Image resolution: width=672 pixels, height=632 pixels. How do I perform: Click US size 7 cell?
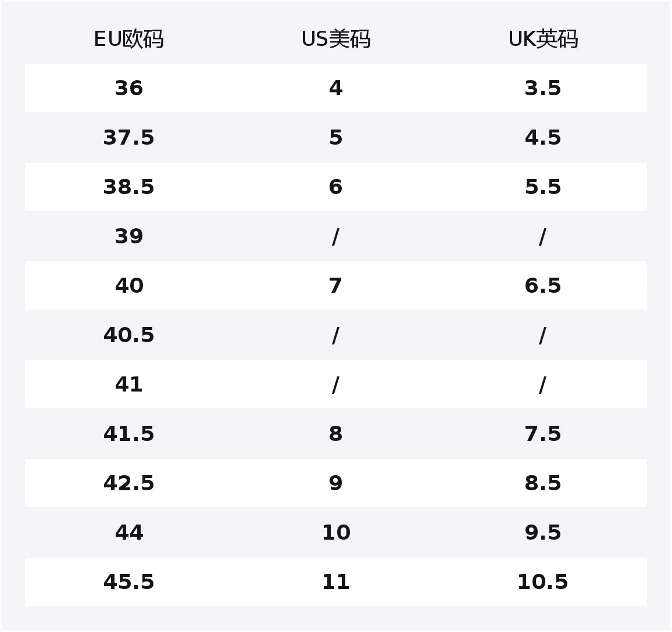coord(335,286)
